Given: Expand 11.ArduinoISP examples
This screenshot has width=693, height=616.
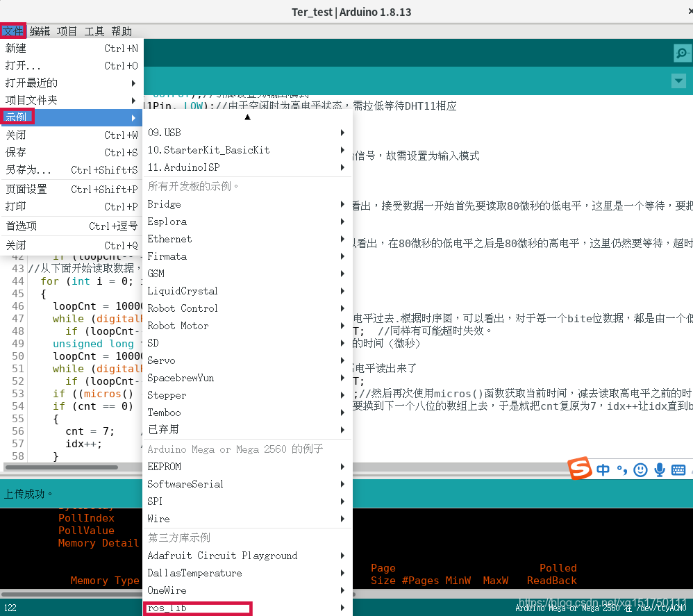Looking at the screenshot, I should click(247, 167).
